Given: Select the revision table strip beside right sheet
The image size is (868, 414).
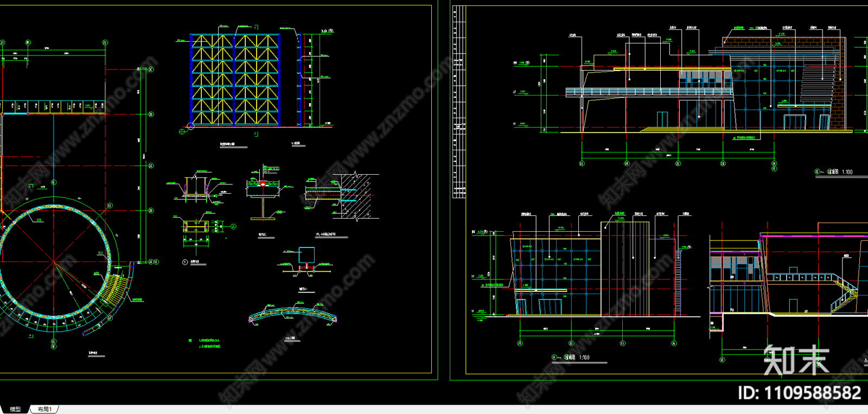Looking at the screenshot, I should [459, 103].
